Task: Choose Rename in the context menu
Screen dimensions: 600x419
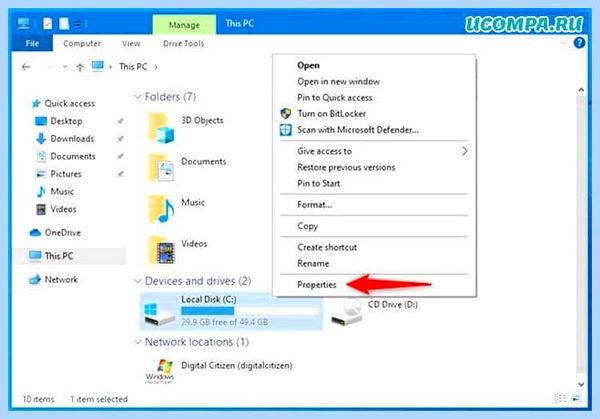Action: pos(313,264)
